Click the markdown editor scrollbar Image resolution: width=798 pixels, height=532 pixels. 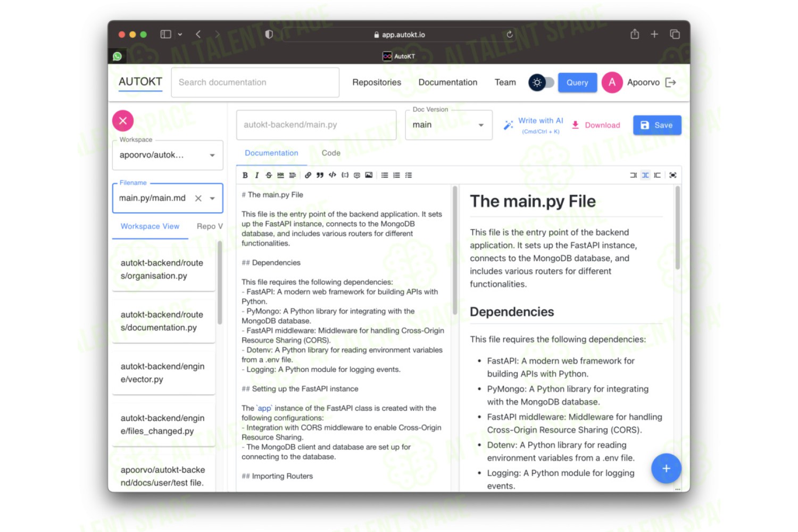point(455,250)
